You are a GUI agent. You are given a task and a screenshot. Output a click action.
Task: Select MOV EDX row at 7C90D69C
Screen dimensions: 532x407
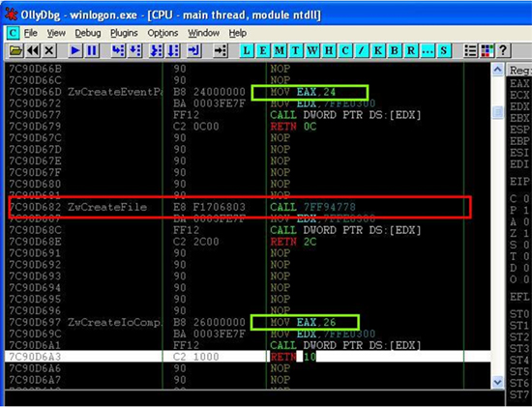tap(248, 334)
